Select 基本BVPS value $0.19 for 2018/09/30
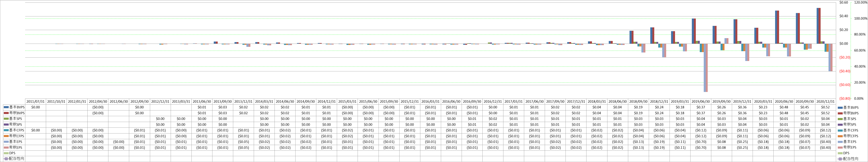Screen dimensions: 868x162 point(638,107)
